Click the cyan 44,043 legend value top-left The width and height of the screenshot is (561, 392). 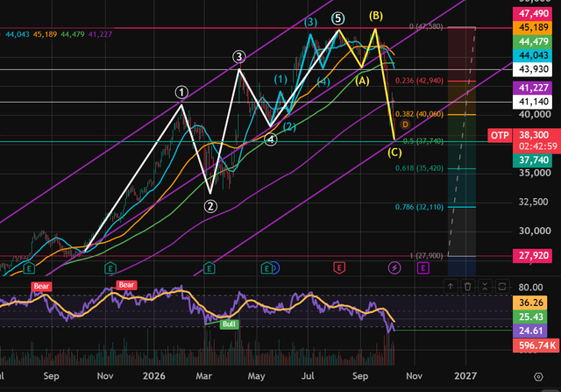(18, 34)
